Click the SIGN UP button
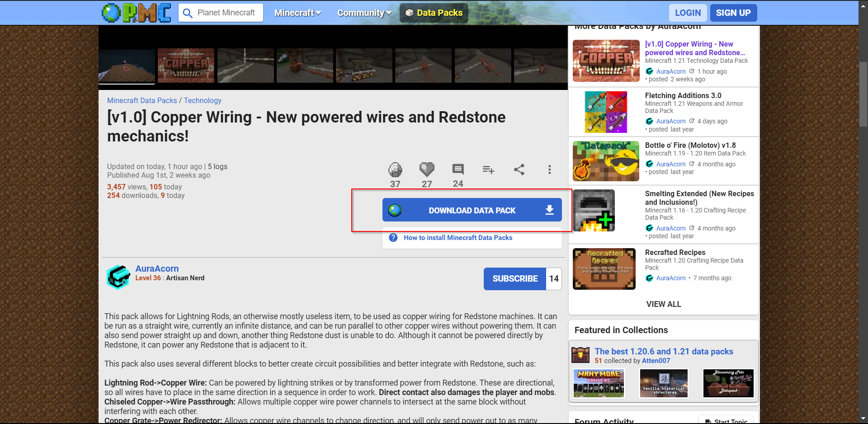This screenshot has width=868, height=424. point(733,13)
